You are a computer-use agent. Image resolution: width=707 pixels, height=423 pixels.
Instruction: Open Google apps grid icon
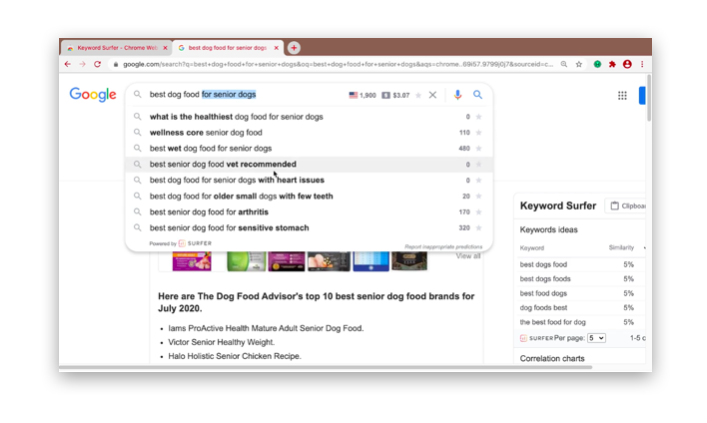[x=622, y=95]
